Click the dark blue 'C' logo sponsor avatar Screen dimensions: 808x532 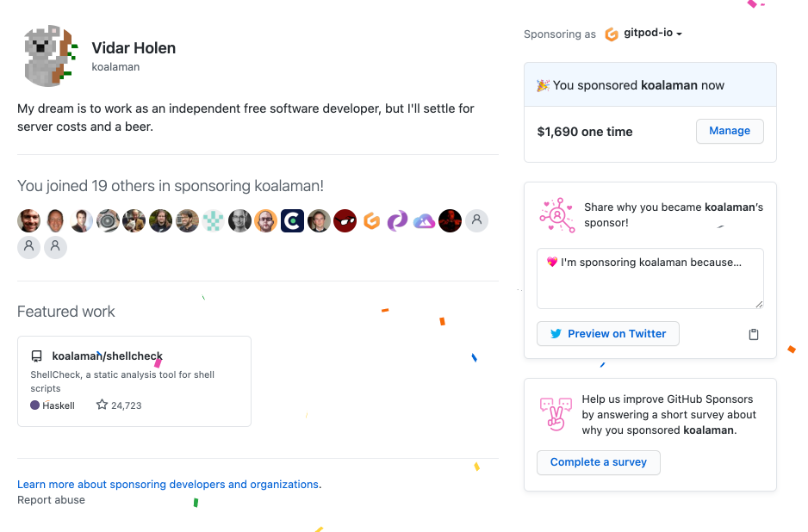(292, 221)
